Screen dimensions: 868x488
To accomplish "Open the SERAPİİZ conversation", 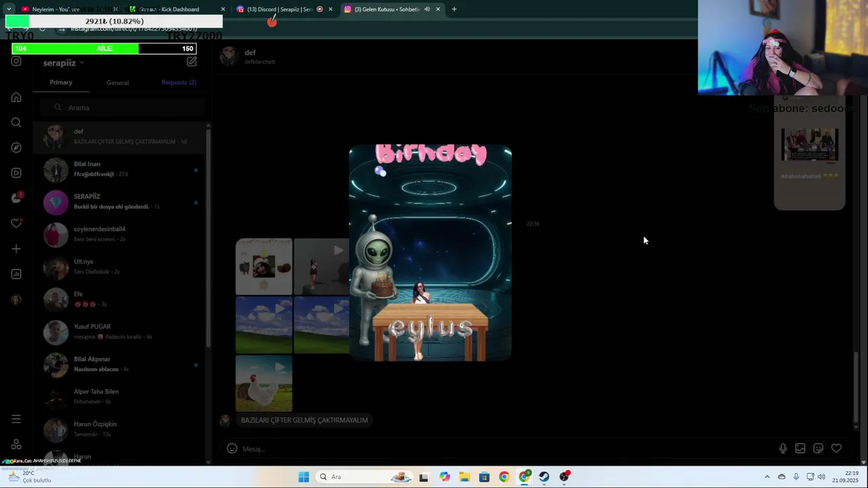I will point(121,202).
